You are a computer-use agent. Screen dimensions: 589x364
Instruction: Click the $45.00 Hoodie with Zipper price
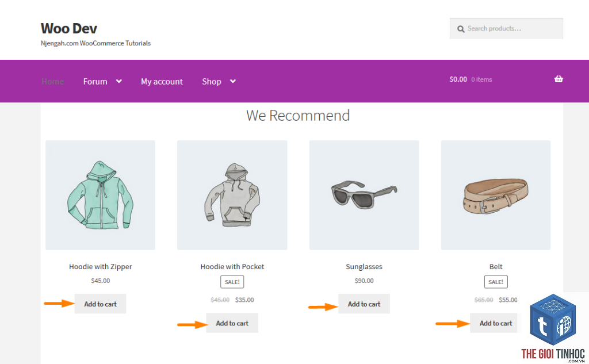click(100, 281)
